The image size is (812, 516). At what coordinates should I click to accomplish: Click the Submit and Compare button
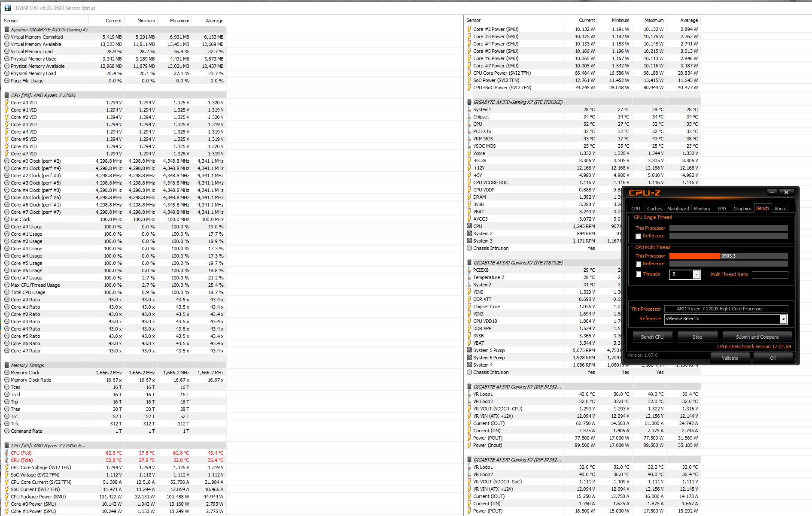pyautogui.click(x=757, y=337)
